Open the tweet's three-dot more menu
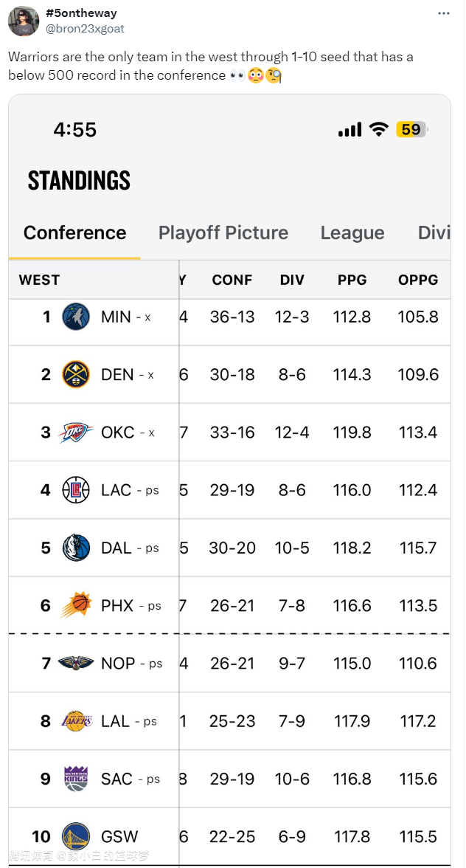The width and height of the screenshot is (466, 868). point(443,13)
